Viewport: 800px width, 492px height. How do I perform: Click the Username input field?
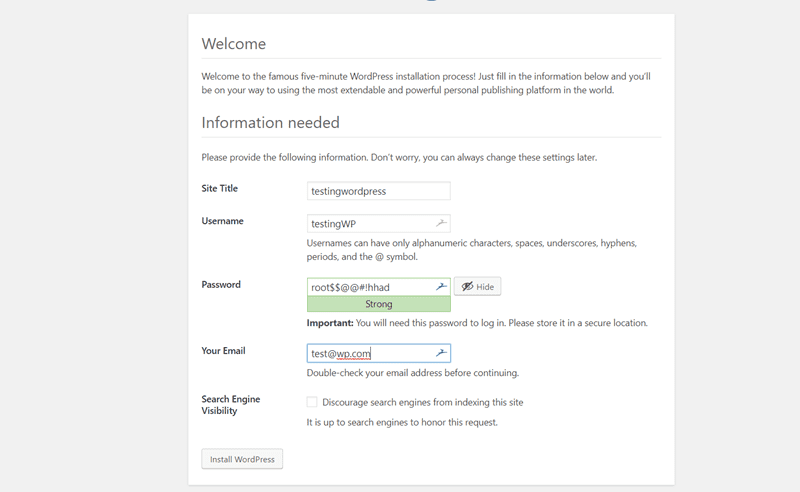379,224
